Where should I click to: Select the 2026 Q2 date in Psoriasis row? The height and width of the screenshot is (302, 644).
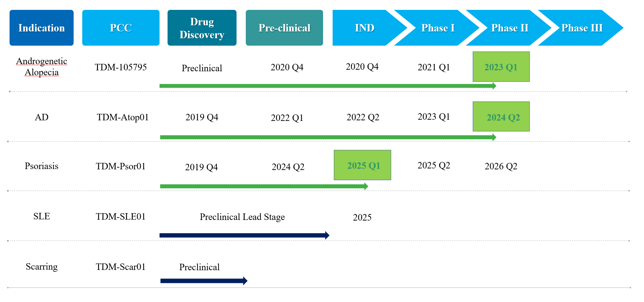tap(501, 166)
